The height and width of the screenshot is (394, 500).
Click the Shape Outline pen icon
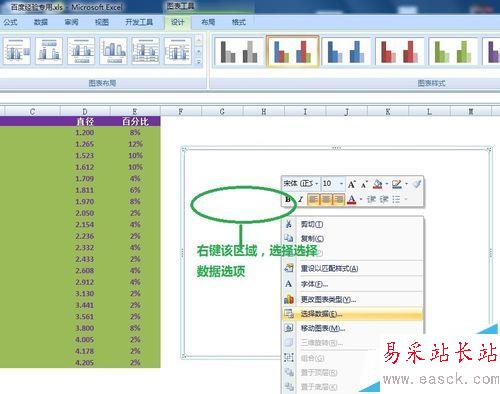(x=396, y=184)
